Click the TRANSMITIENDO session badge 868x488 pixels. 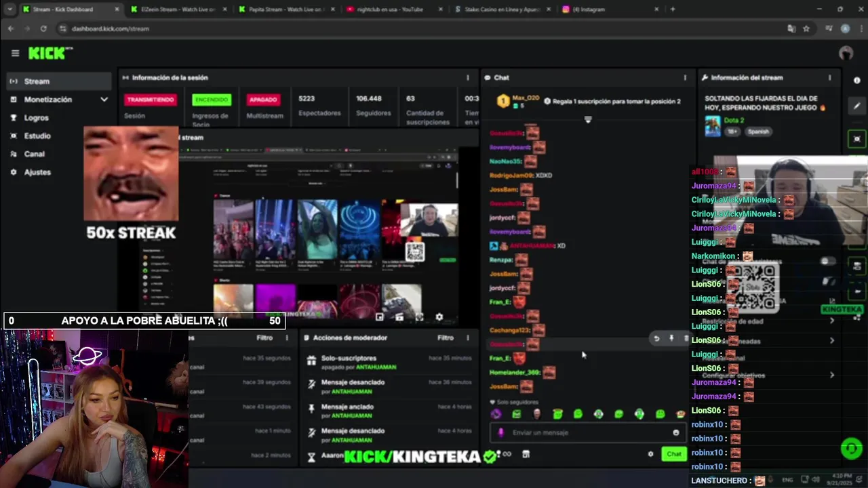151,100
